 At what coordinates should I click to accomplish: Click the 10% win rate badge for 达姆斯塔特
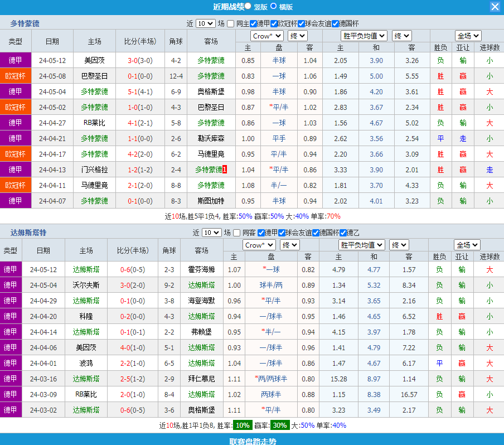(243, 425)
